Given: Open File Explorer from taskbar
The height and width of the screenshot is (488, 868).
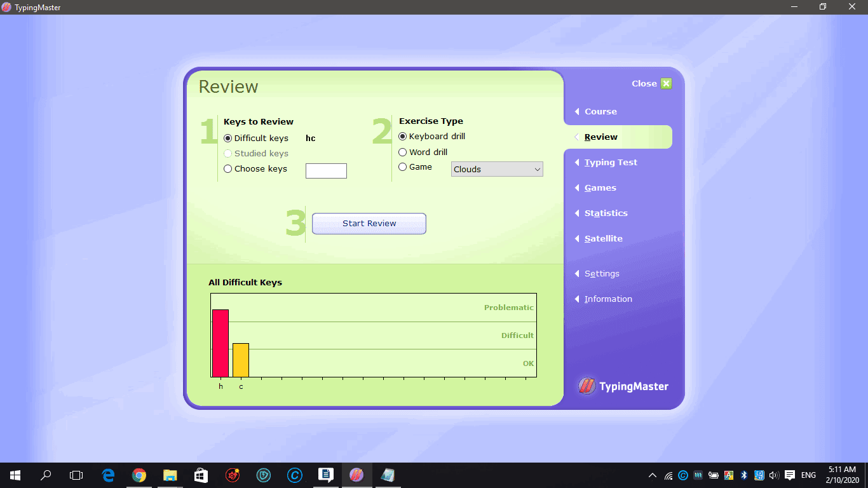Looking at the screenshot, I should tap(170, 475).
